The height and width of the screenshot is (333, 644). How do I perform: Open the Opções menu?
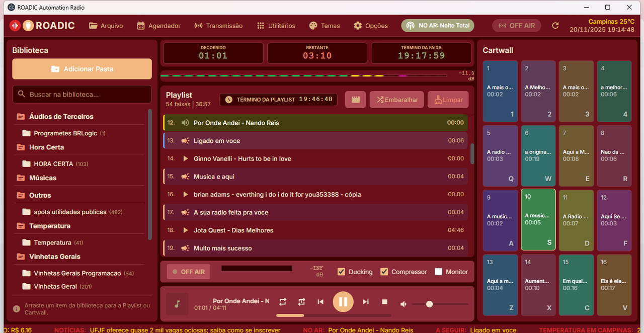371,26
